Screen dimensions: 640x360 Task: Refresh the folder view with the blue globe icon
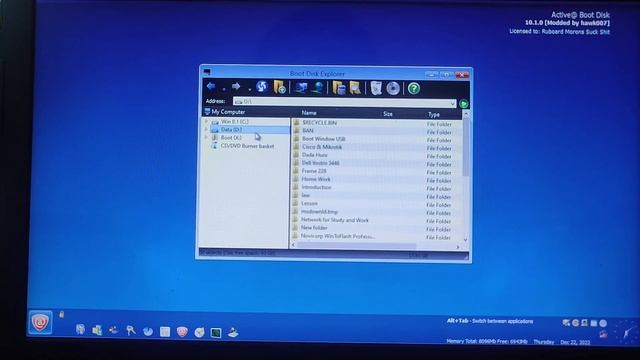point(262,87)
